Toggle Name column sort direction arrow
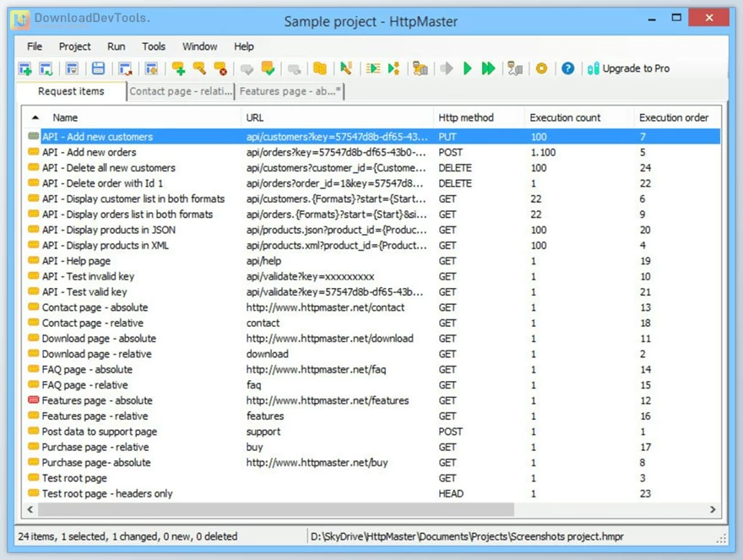The width and height of the screenshot is (743, 560). pyautogui.click(x=34, y=117)
